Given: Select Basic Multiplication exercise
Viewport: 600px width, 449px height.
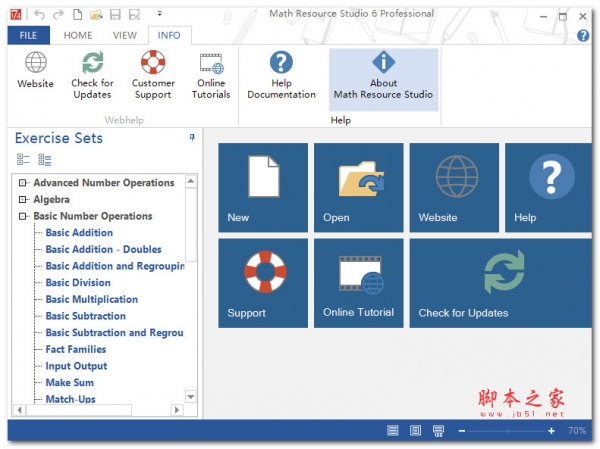Looking at the screenshot, I should pyautogui.click(x=91, y=299).
